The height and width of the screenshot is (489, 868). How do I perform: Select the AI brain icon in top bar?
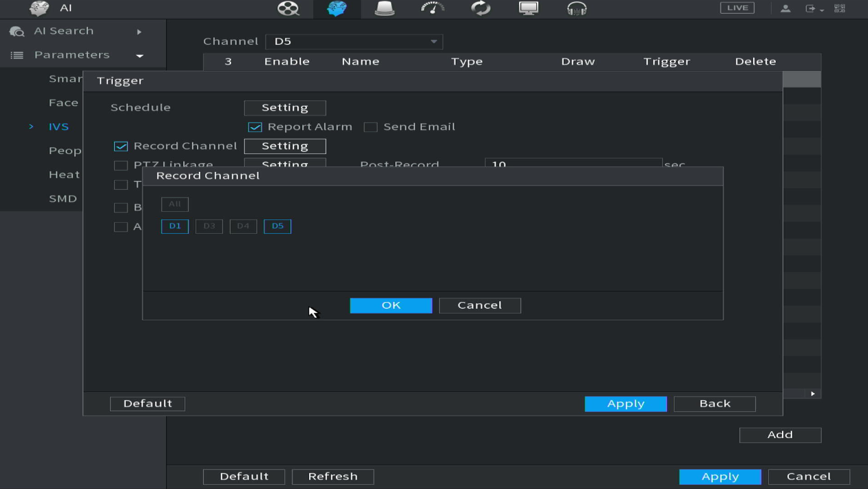click(337, 8)
